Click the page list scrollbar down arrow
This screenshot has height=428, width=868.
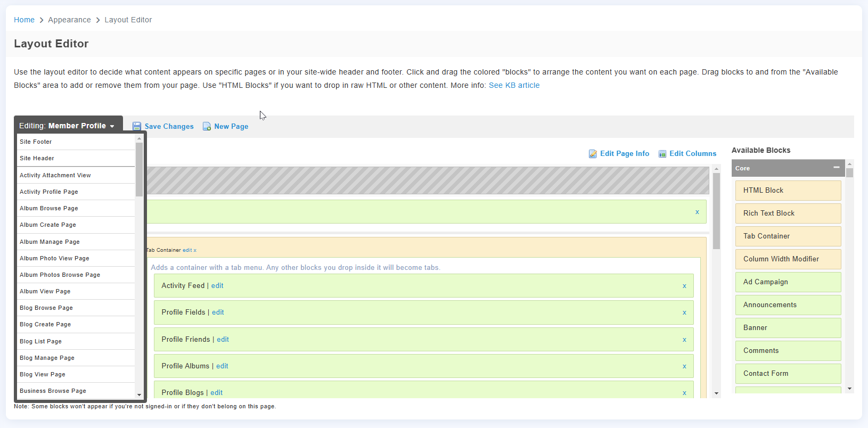pyautogui.click(x=140, y=395)
